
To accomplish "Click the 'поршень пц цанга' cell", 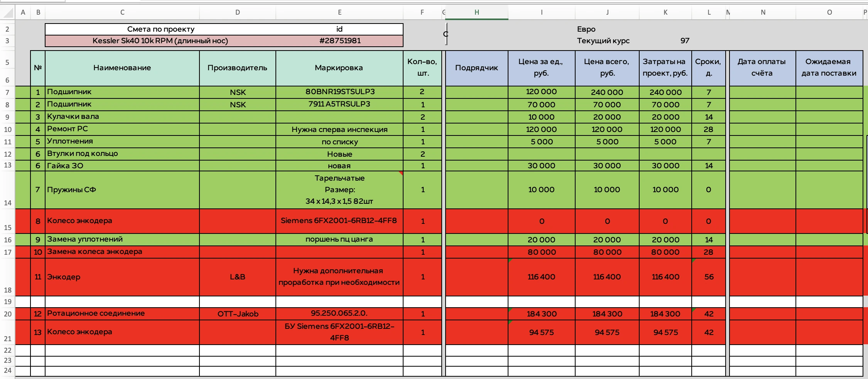I will point(339,240).
